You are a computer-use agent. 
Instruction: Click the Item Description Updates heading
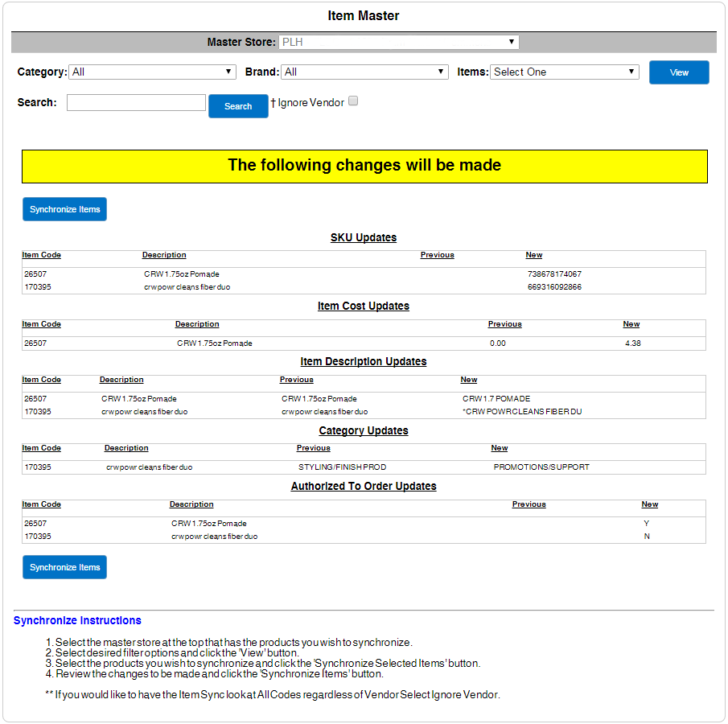click(364, 362)
